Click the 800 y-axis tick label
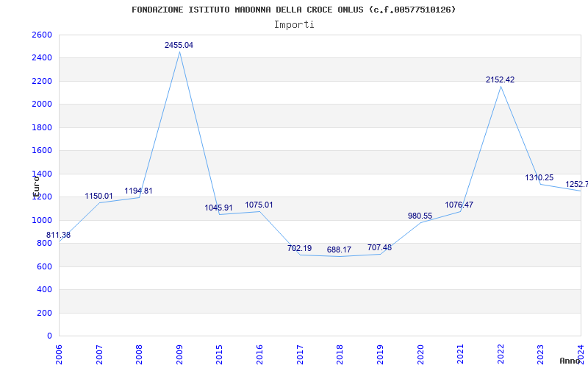Image resolution: width=588 pixels, height=368 pixels. point(44,244)
